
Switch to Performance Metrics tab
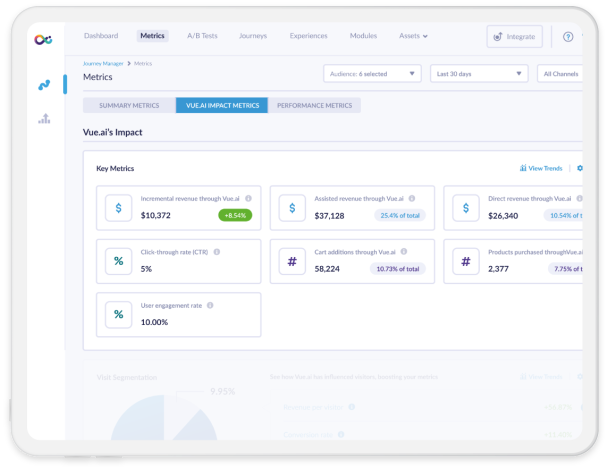coord(314,105)
